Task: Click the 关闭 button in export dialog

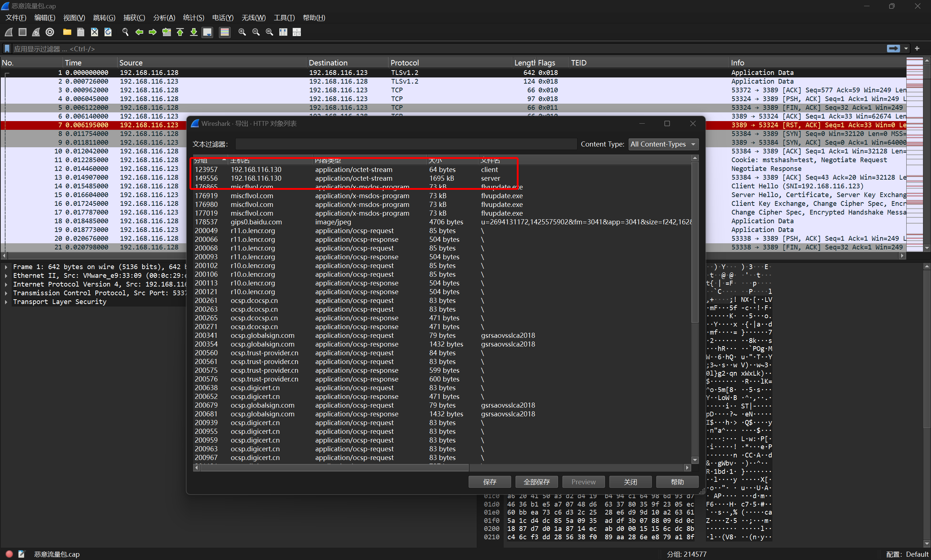Action: (630, 482)
